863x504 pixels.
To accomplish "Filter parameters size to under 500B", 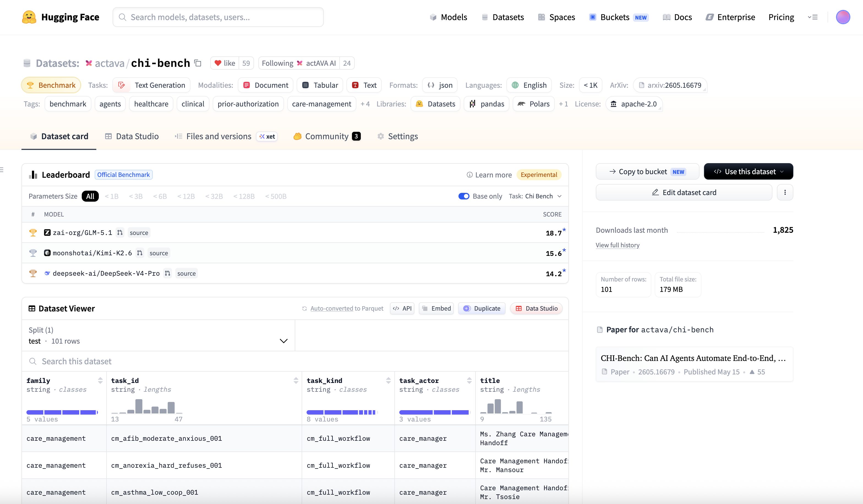I will 276,196.
